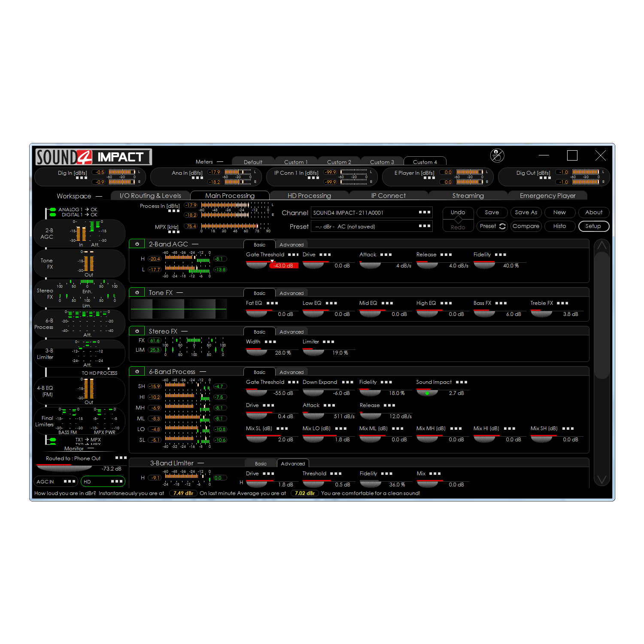Image resolution: width=644 pixels, height=644 pixels.
Task: Open HD monitor options dots
Action: point(117,481)
